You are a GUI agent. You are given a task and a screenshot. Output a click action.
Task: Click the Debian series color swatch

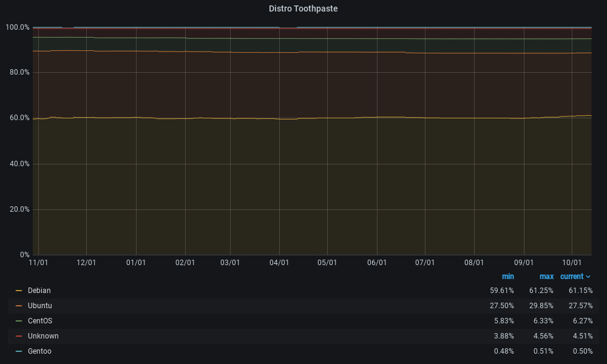click(19, 291)
